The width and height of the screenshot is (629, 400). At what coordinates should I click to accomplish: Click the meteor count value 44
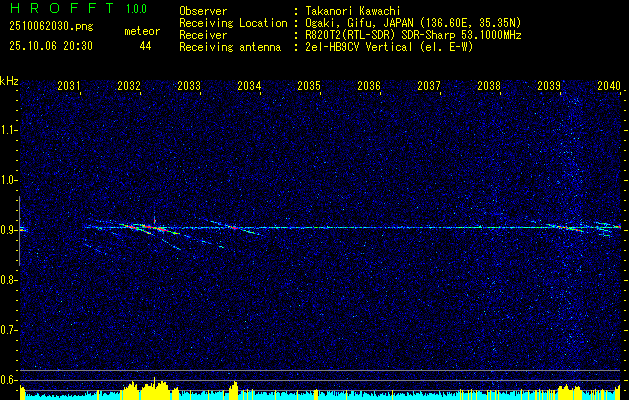[145, 47]
